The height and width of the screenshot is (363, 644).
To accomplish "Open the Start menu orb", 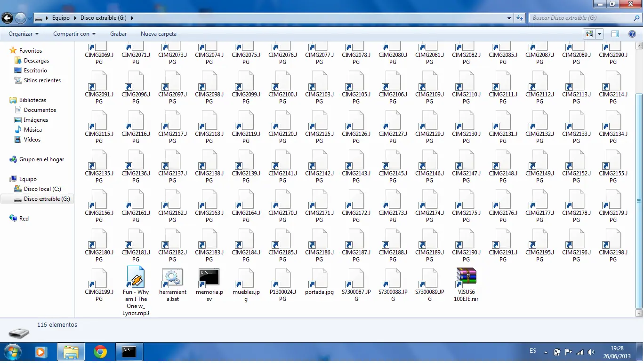I will [12, 351].
